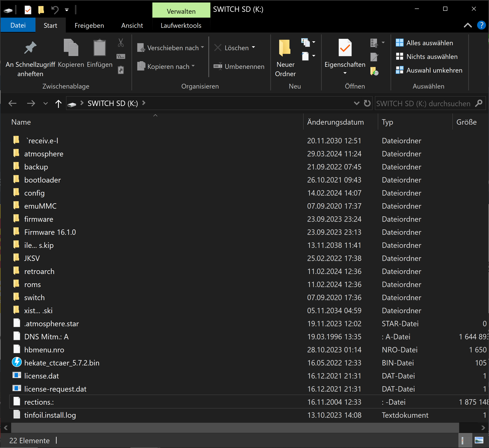Open the Eigenschaften properties icon
Viewport: 489px width, 448px height.
[345, 47]
